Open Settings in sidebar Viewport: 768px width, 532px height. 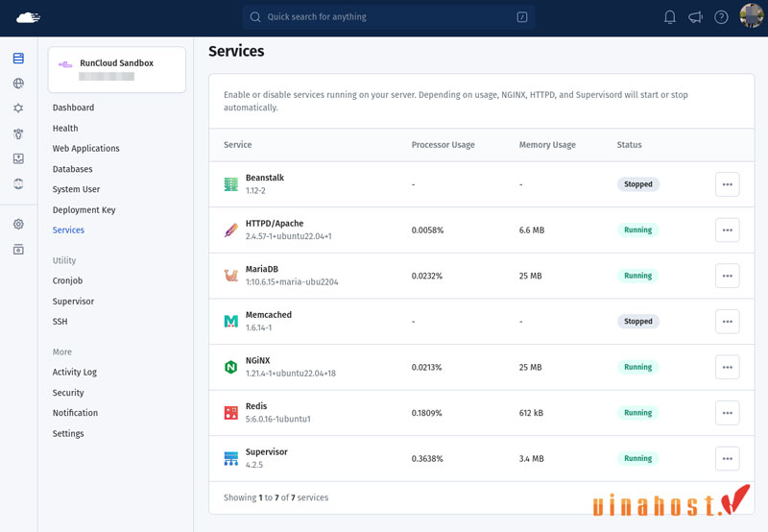tap(68, 433)
